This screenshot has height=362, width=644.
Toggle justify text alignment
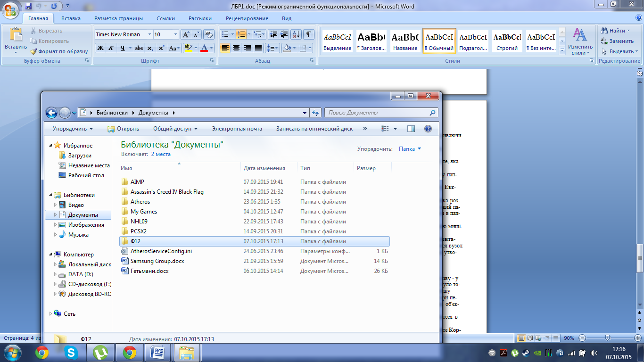click(x=258, y=48)
